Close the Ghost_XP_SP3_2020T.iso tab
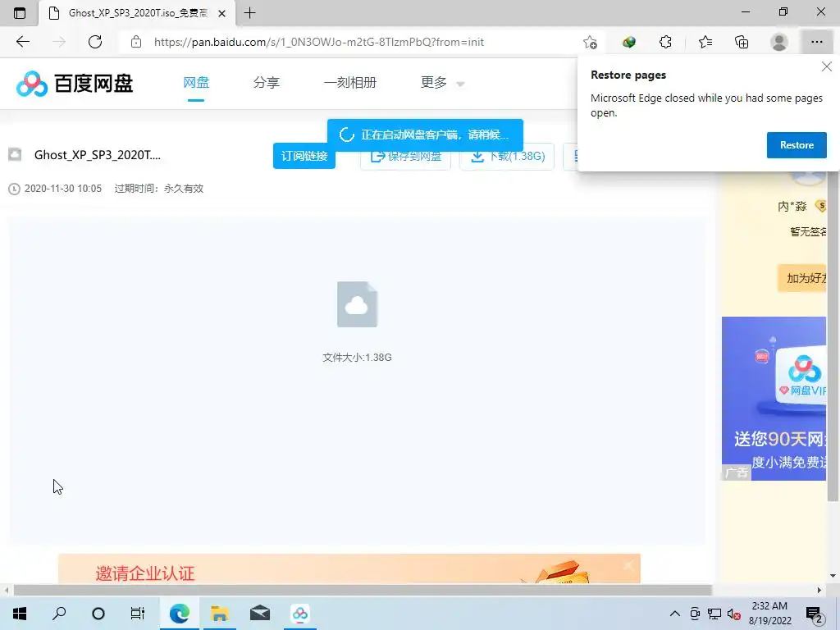The height and width of the screenshot is (630, 840). (221, 13)
